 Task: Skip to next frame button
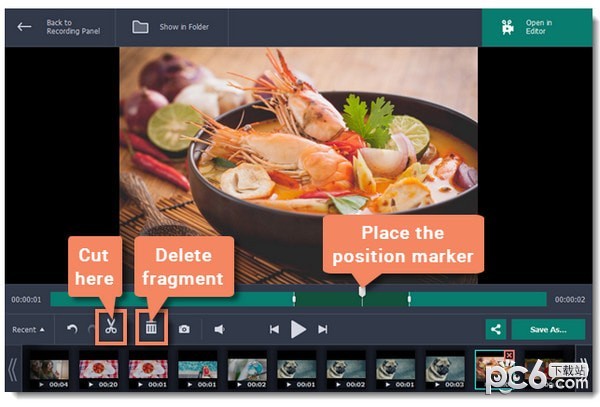(x=323, y=328)
